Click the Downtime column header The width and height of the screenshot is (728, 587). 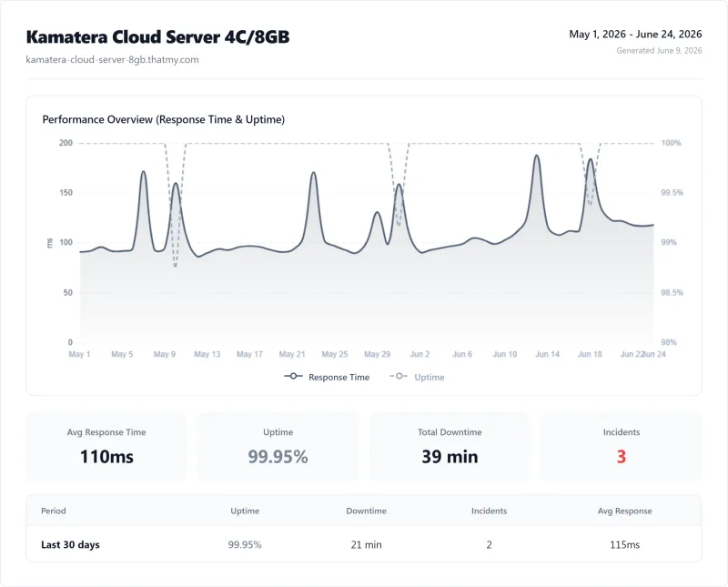click(x=367, y=511)
